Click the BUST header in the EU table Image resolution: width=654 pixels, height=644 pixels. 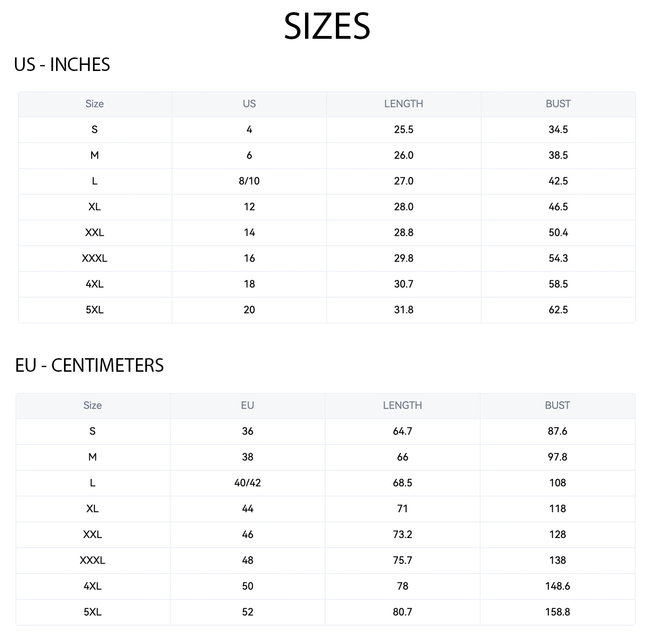point(557,405)
